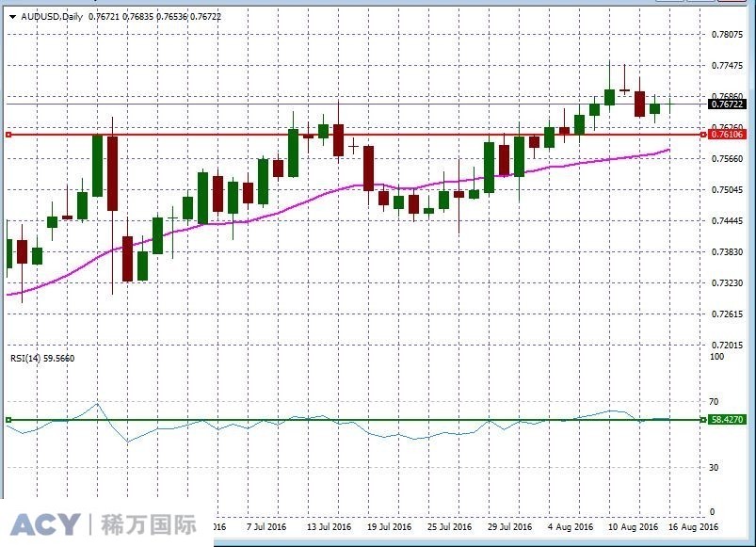Select the red level label 0.76106
The width and height of the screenshot is (756, 547).
click(x=728, y=135)
